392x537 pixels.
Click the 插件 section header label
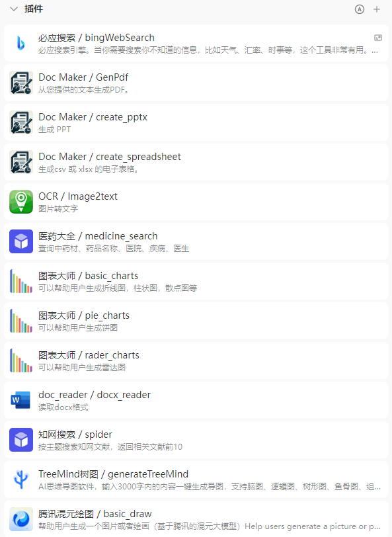click(34, 9)
